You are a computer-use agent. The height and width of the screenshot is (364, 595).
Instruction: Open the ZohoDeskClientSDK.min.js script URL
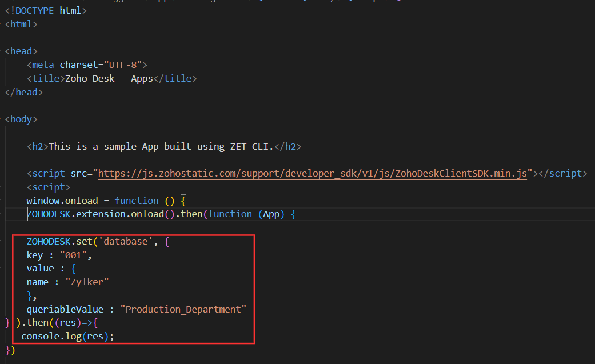pyautogui.click(x=312, y=174)
